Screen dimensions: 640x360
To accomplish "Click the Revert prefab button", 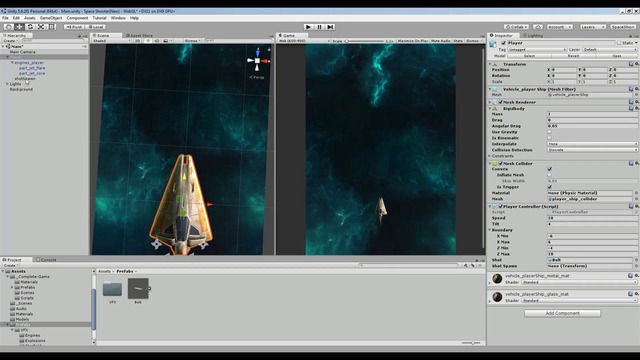I will [573, 56].
